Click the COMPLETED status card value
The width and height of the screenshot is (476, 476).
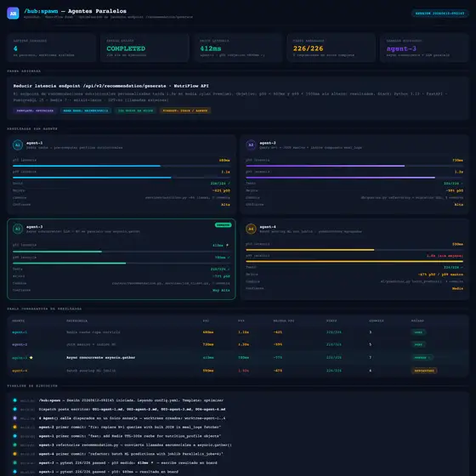126,48
